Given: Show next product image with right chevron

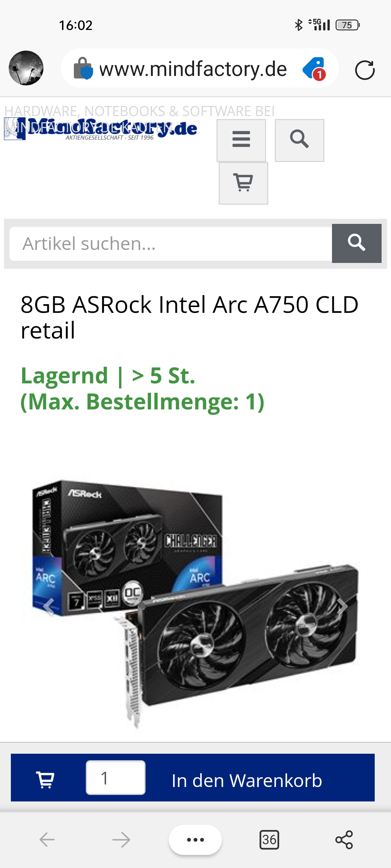Looking at the screenshot, I should coord(342,607).
